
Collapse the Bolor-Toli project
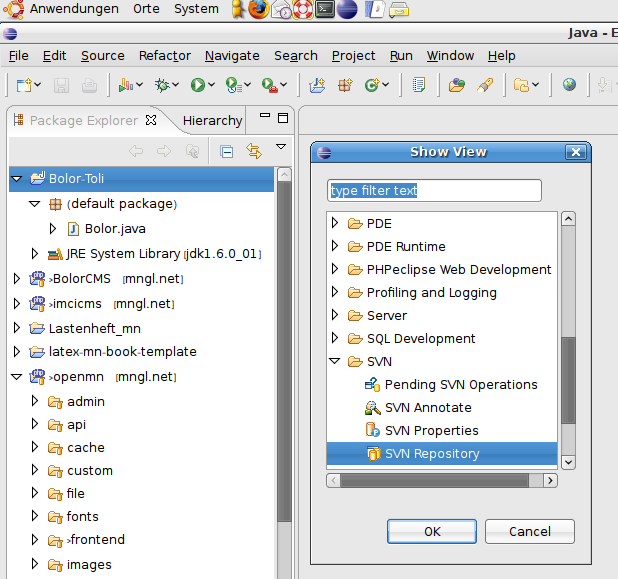click(x=17, y=179)
